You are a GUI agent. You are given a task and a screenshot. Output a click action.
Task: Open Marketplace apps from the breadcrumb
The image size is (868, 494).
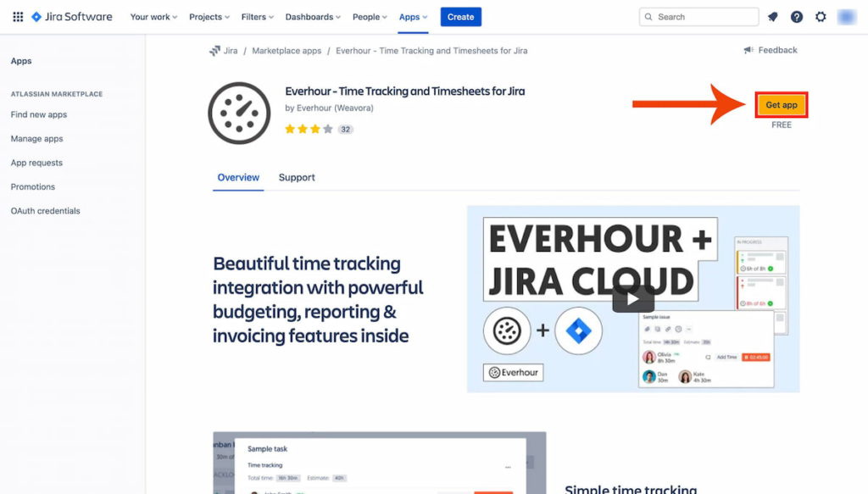click(x=287, y=49)
